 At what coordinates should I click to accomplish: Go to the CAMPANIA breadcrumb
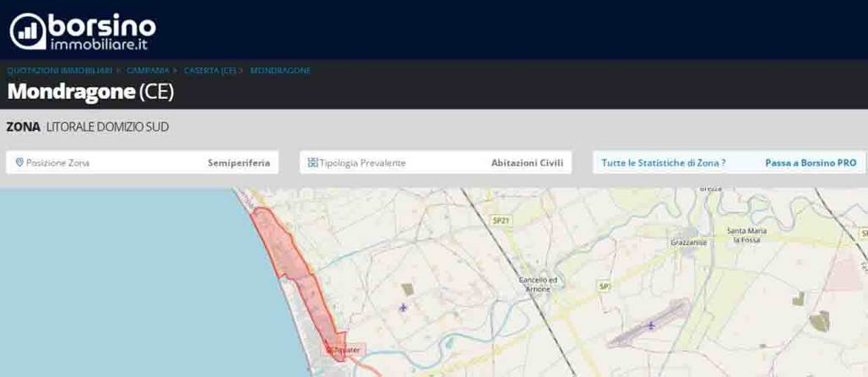(x=147, y=71)
